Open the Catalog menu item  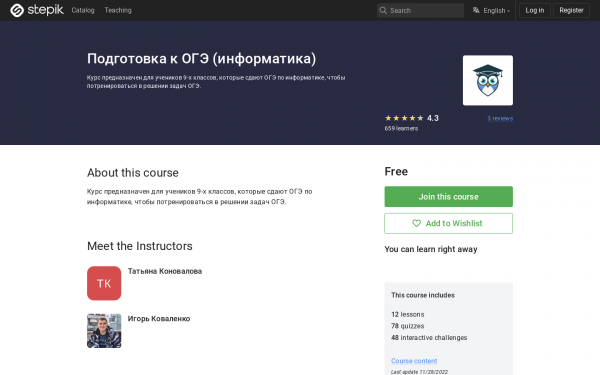(83, 10)
